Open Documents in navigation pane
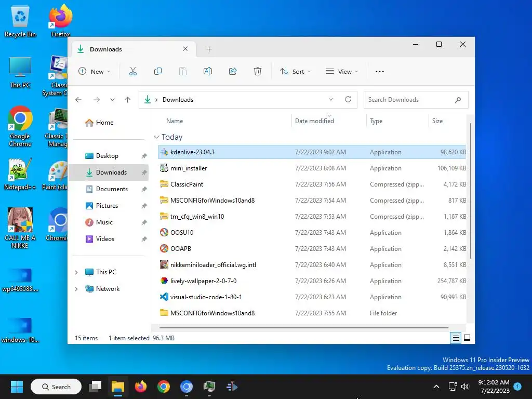Viewport: 532px width, 399px height. pyautogui.click(x=109, y=189)
